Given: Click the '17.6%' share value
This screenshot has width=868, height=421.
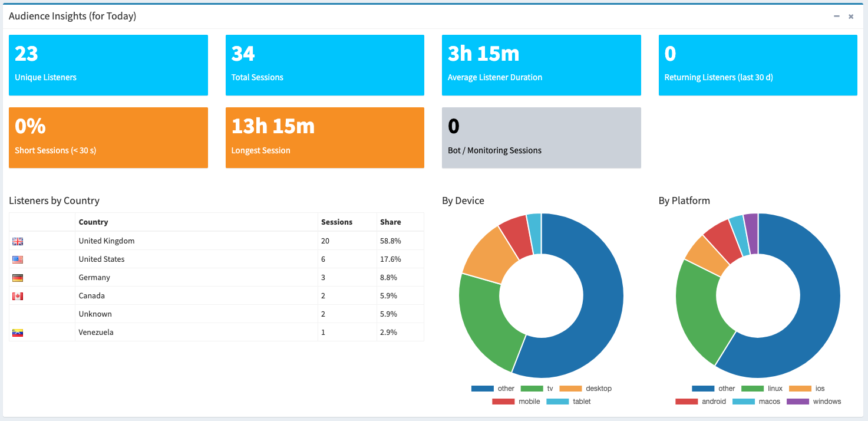Looking at the screenshot, I should [x=391, y=259].
